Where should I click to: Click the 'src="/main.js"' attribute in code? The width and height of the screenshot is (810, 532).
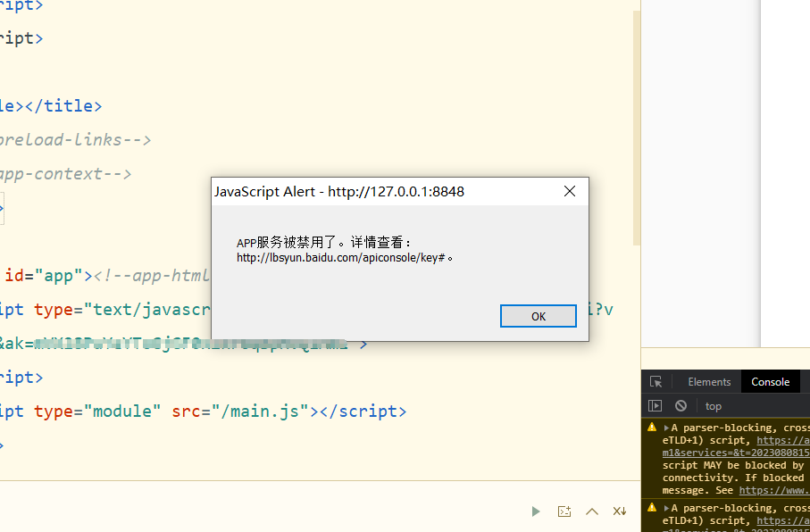point(241,411)
